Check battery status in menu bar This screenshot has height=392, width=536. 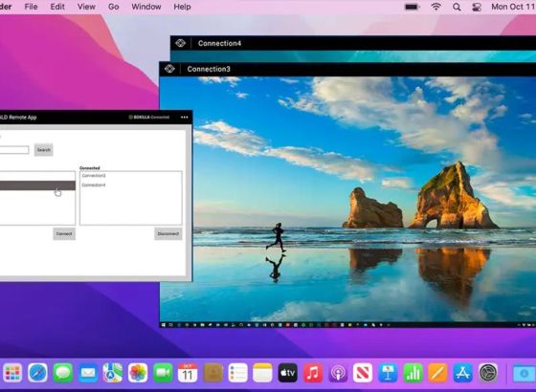click(x=412, y=7)
